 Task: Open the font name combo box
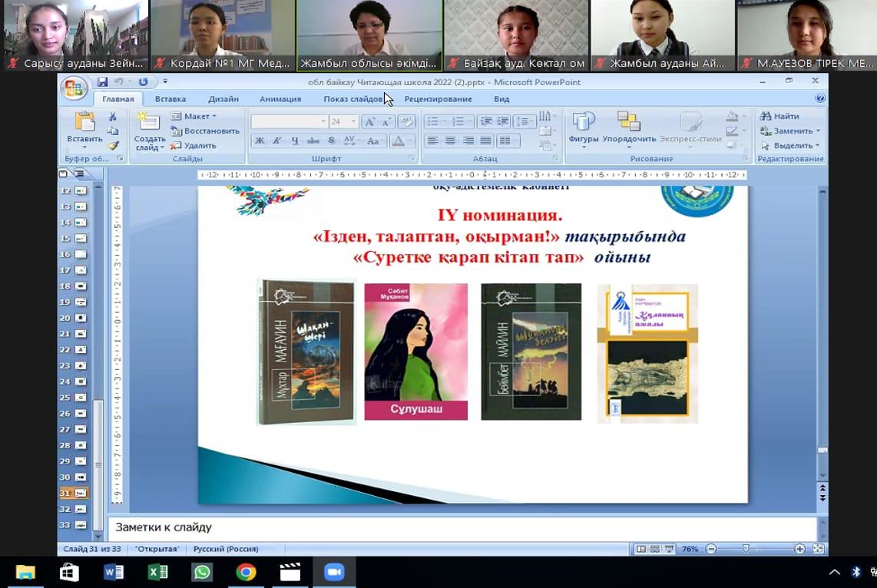click(290, 122)
